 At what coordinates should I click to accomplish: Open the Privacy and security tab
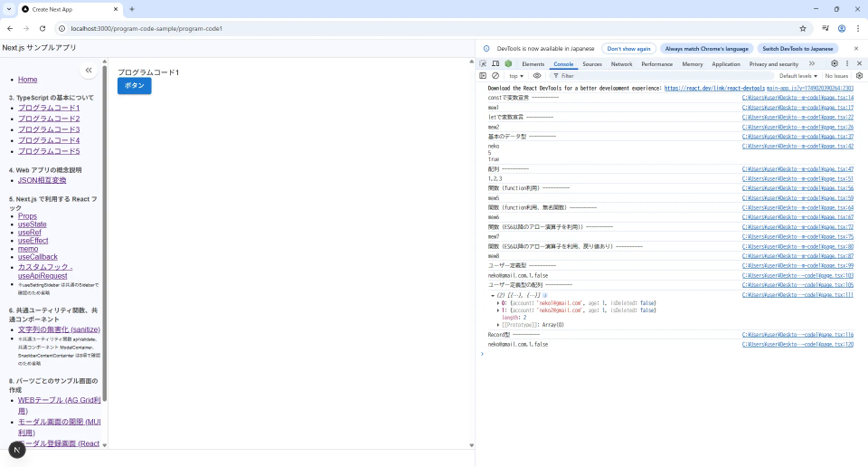[x=773, y=64]
